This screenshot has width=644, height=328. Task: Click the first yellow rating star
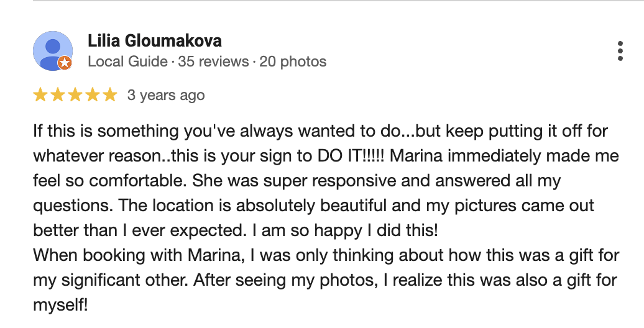click(x=40, y=95)
